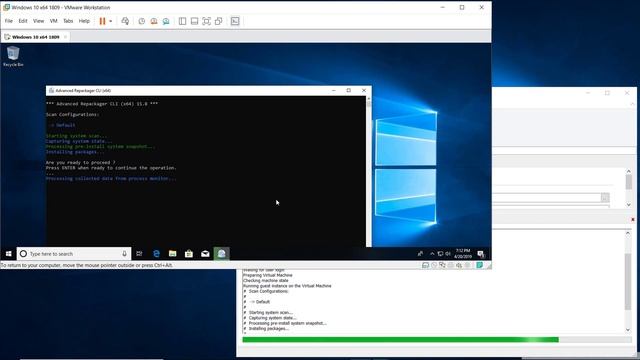Maximize the Advanced Repackager CLI window

pyautogui.click(x=349, y=90)
